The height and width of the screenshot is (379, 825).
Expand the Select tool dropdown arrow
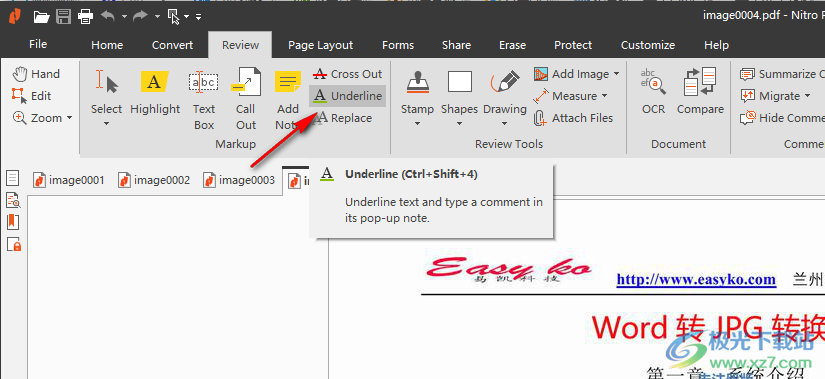106,124
